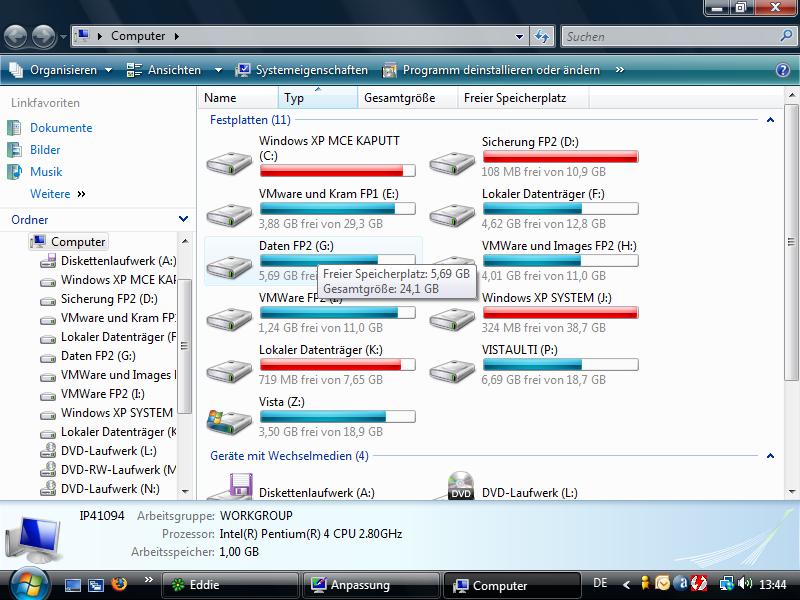
Task: Select the Windows XP MCE KAPUTT (C:) drive icon
Action: [x=229, y=162]
